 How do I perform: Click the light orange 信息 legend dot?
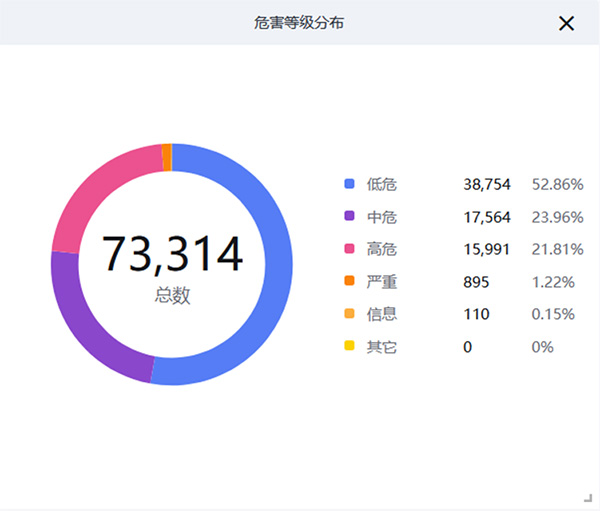click(x=349, y=314)
